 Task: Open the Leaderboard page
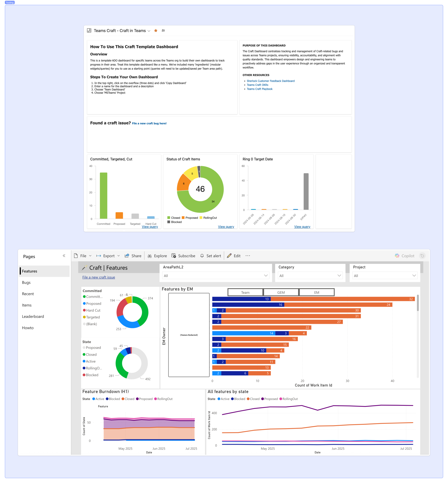(x=33, y=316)
